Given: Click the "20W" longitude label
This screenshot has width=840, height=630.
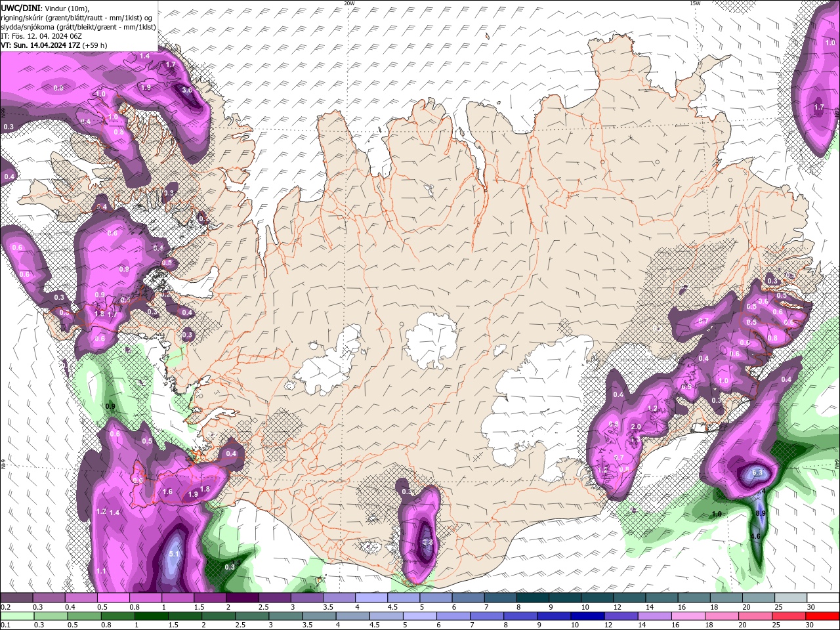Looking at the screenshot, I should (349, 3).
